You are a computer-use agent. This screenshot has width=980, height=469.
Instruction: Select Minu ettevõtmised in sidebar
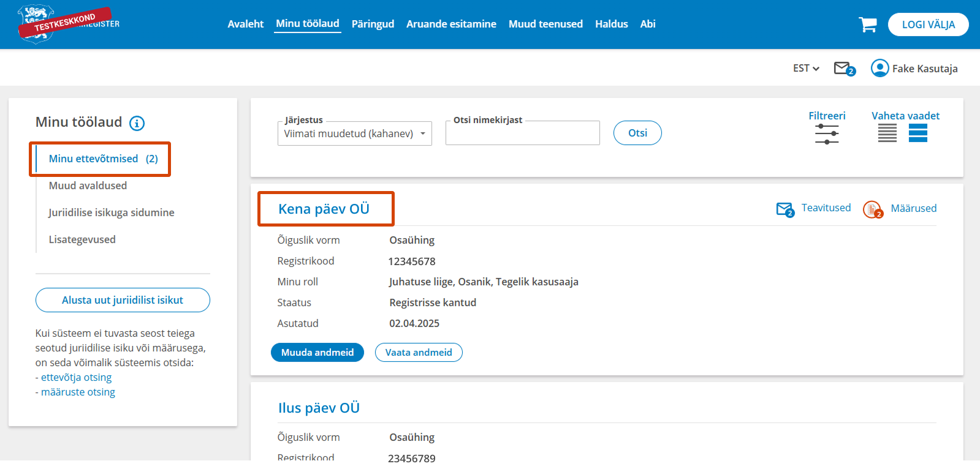point(104,159)
